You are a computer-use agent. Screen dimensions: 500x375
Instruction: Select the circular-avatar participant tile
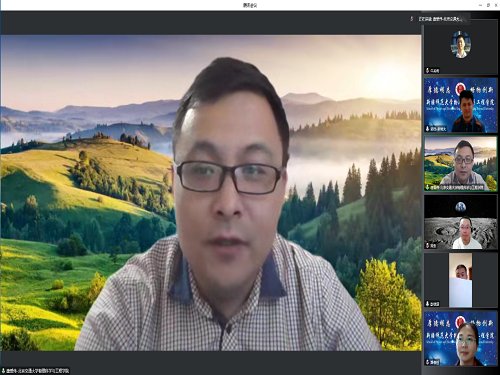(461, 47)
